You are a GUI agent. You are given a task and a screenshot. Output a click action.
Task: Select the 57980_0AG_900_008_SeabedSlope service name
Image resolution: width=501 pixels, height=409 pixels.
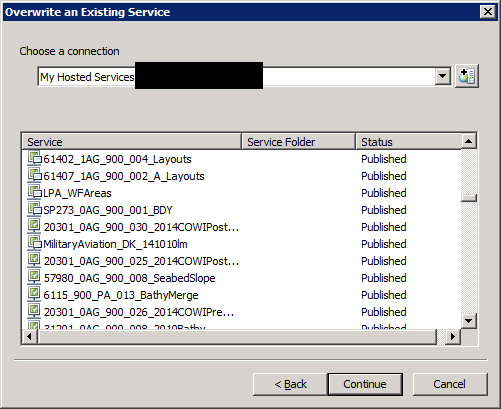click(129, 278)
